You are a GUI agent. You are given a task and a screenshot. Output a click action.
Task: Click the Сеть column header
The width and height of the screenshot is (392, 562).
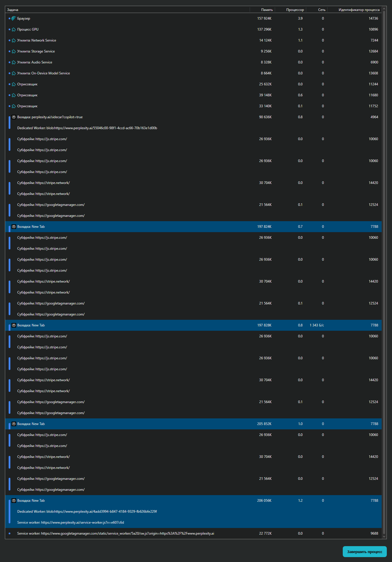(x=322, y=10)
